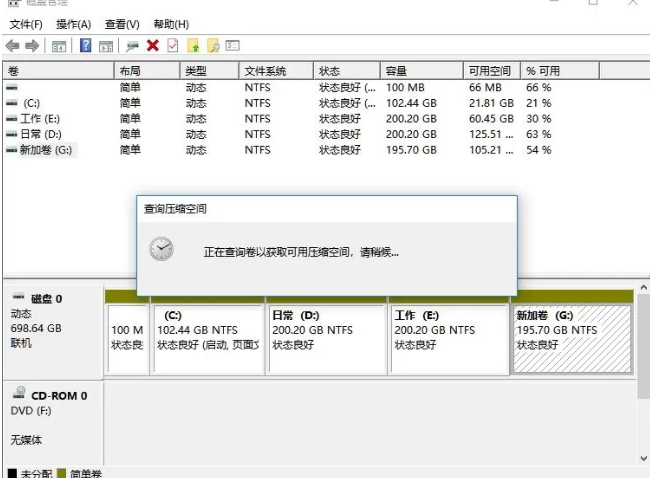Screen dimensions: 650x478
Task: Click the connect/refresh disk toolbar icon
Action: tap(132, 46)
